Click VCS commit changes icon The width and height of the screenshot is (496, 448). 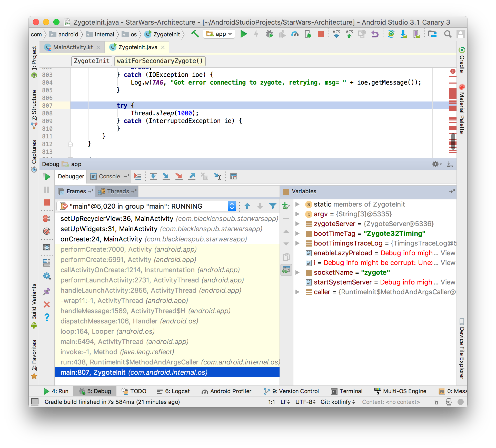point(349,34)
